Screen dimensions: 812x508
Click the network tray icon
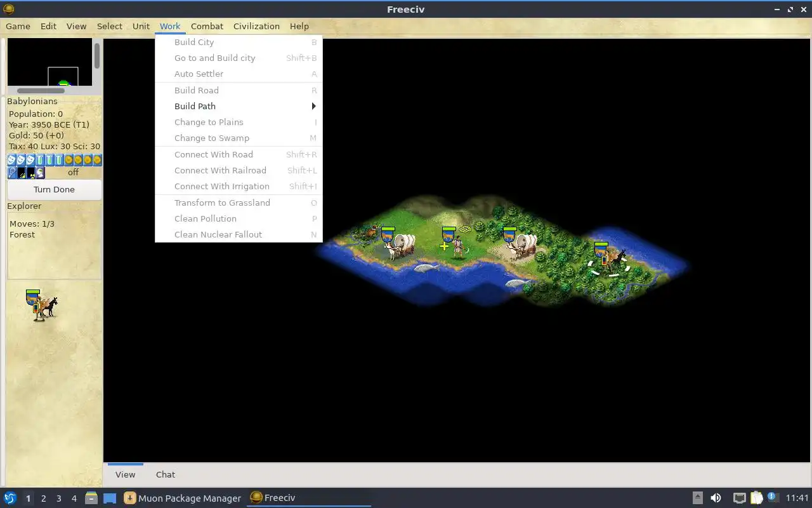739,498
